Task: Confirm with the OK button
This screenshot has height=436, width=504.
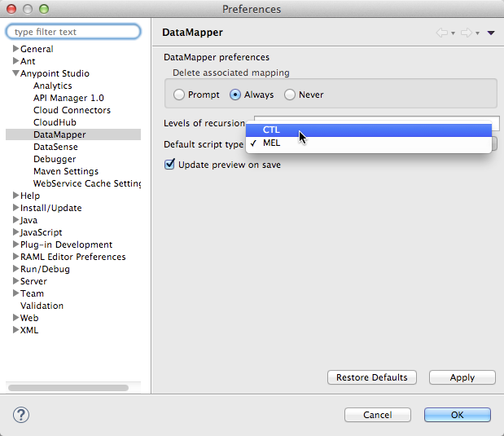Action: [457, 415]
